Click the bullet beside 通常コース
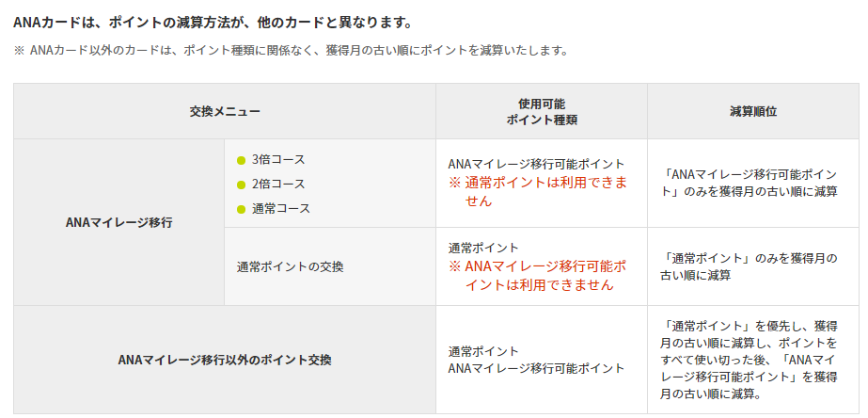Viewport: 868px width, 418px height. (x=241, y=209)
